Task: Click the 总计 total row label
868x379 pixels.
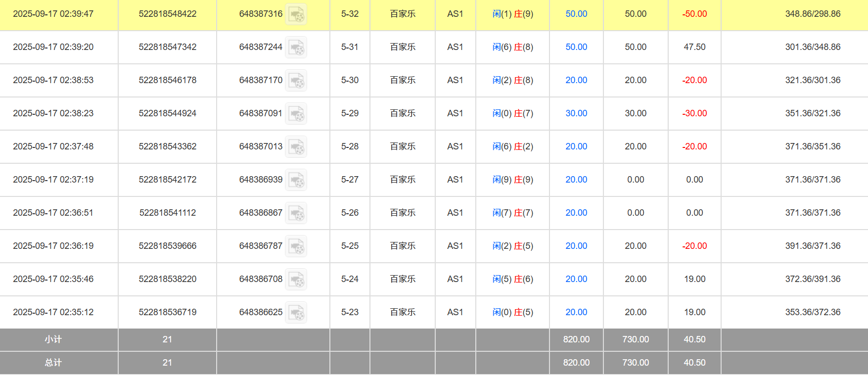Action: [53, 363]
